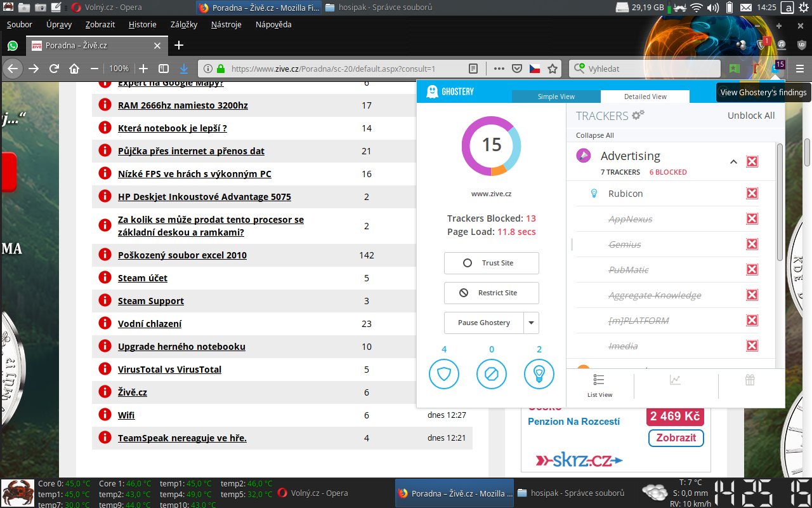
Task: Open the trackers settings gear icon
Action: pyautogui.click(x=637, y=115)
